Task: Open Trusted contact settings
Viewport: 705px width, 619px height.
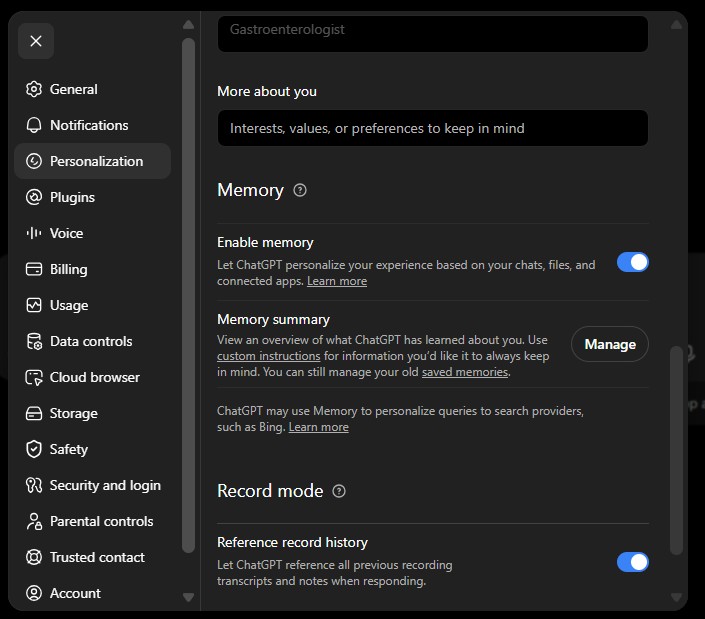Action: 92,557
